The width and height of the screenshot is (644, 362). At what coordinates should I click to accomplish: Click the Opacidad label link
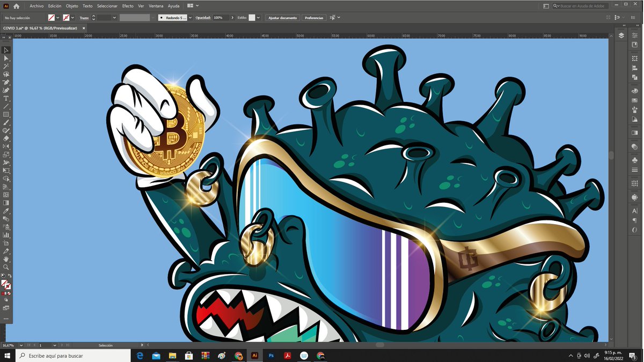[x=203, y=18]
